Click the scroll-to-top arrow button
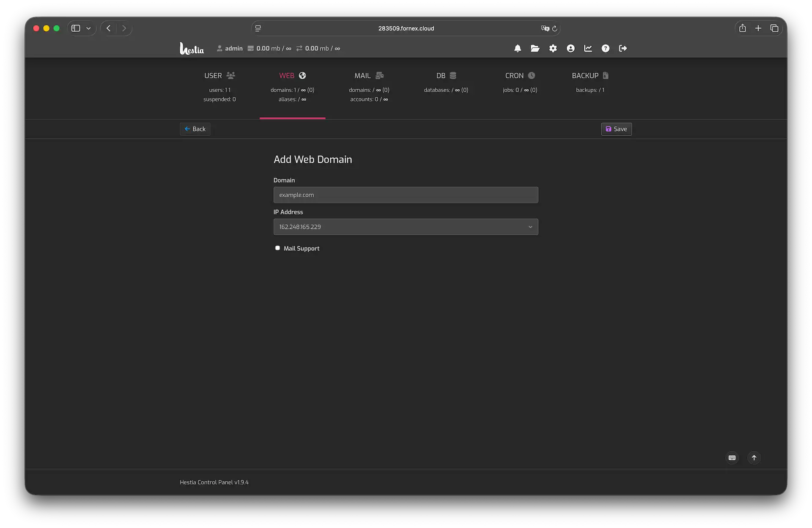This screenshot has height=528, width=812. (754, 458)
